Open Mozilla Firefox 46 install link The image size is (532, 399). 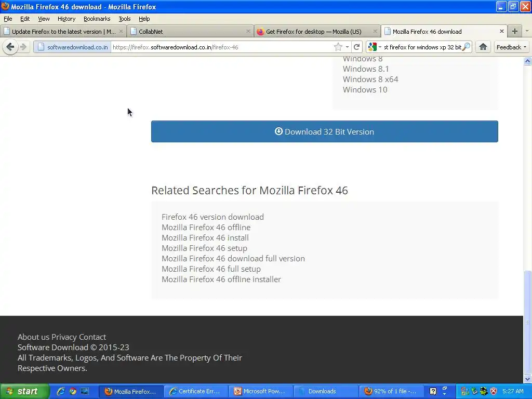(205, 238)
